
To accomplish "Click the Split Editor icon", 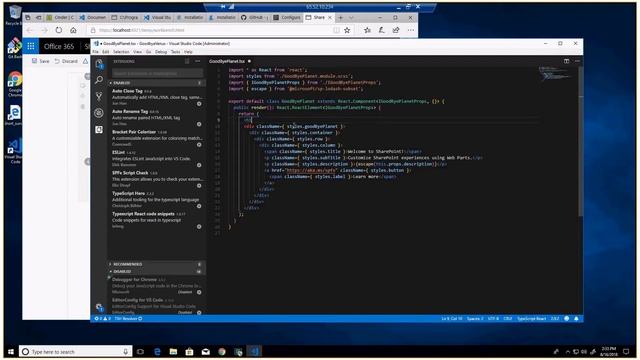I will 567,61.
